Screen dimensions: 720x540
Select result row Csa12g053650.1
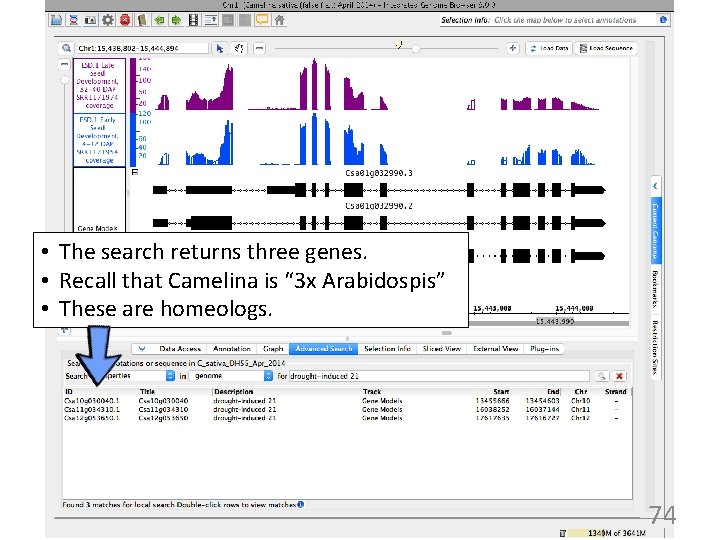347,418
